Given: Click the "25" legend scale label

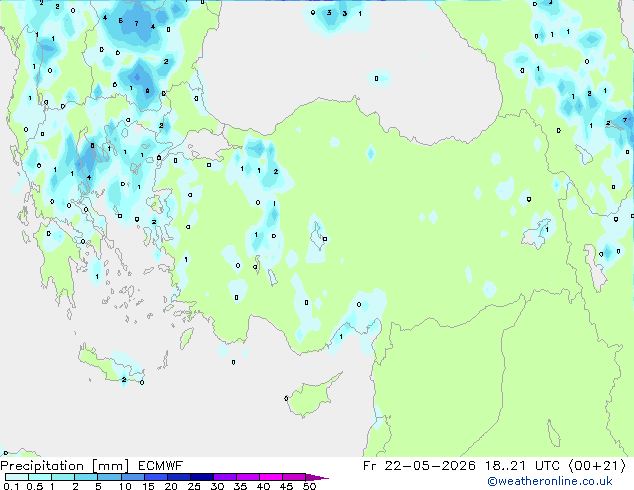Looking at the screenshot, I should pos(194,486).
